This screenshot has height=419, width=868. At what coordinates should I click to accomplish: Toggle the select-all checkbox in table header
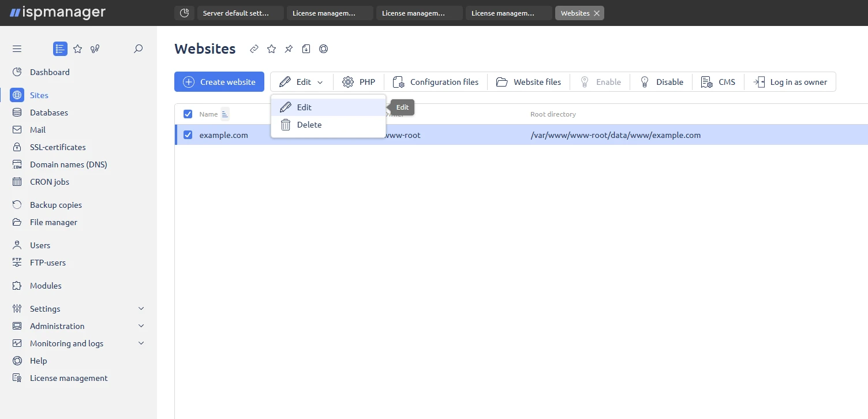click(188, 114)
